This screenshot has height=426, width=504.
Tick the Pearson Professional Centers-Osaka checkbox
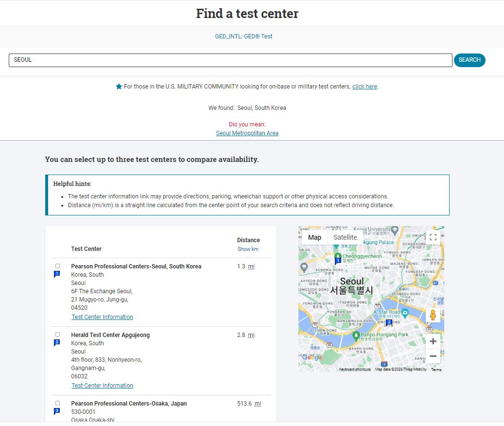click(58, 403)
